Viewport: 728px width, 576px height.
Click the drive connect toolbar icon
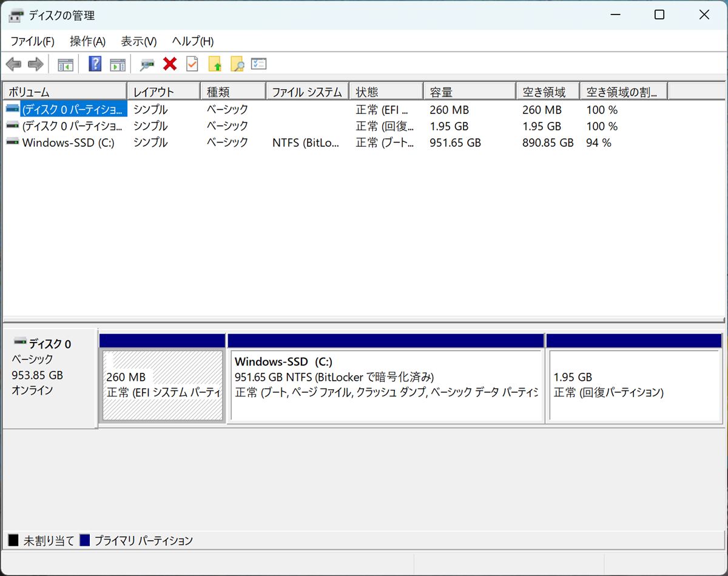click(147, 64)
